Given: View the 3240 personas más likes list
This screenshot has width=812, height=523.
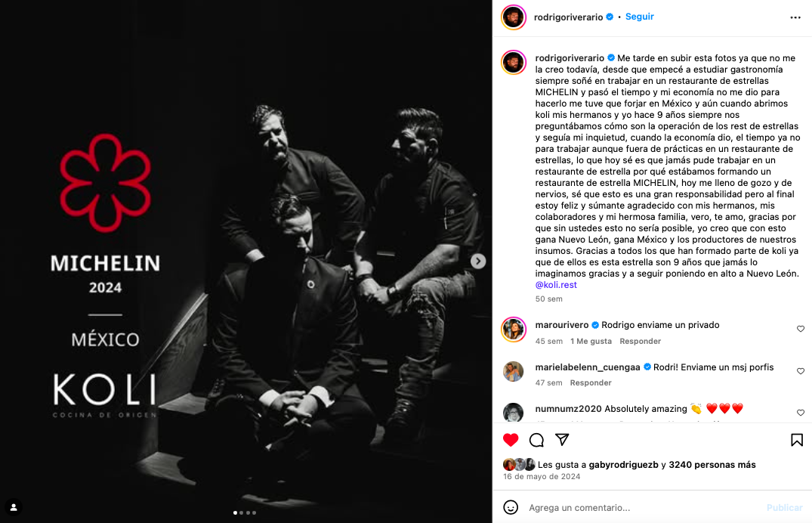Looking at the screenshot, I should pos(712,465).
